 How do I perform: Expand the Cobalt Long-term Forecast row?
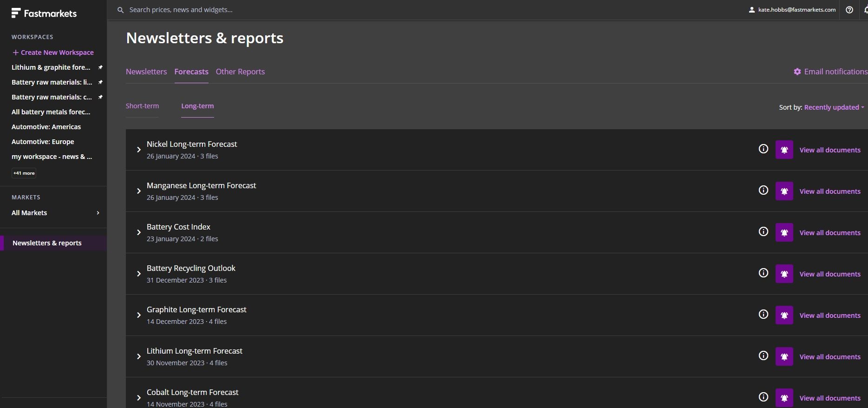pyautogui.click(x=139, y=398)
